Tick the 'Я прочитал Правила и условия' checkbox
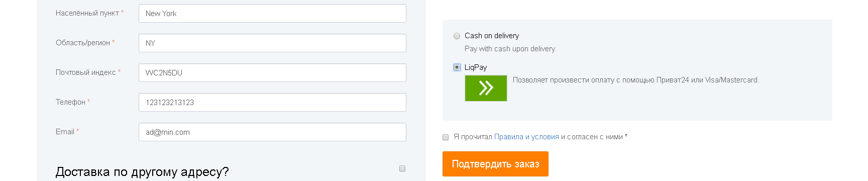This screenshot has width=868, height=181. point(446,137)
